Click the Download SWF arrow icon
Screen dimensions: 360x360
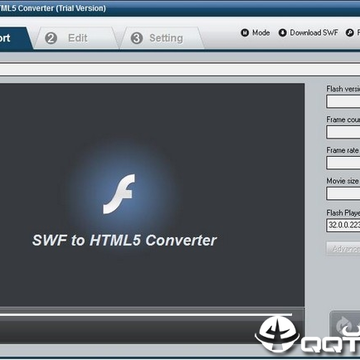click(x=283, y=33)
